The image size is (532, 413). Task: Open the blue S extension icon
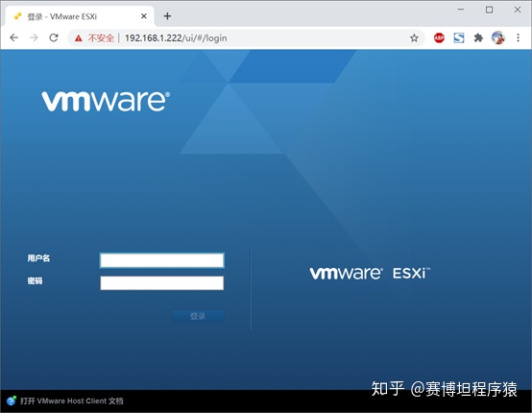coord(459,37)
